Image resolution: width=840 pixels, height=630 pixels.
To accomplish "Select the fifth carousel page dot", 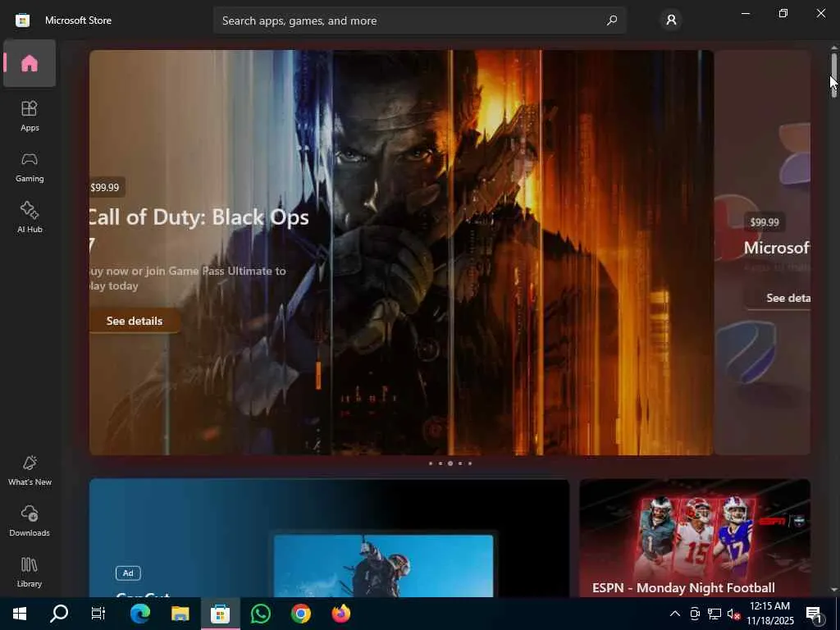I will click(x=470, y=463).
